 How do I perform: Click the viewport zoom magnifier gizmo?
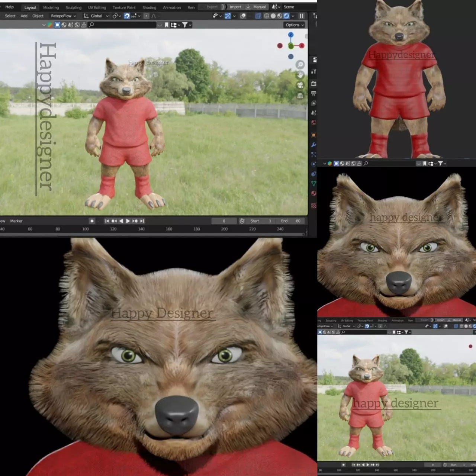pyautogui.click(x=300, y=65)
